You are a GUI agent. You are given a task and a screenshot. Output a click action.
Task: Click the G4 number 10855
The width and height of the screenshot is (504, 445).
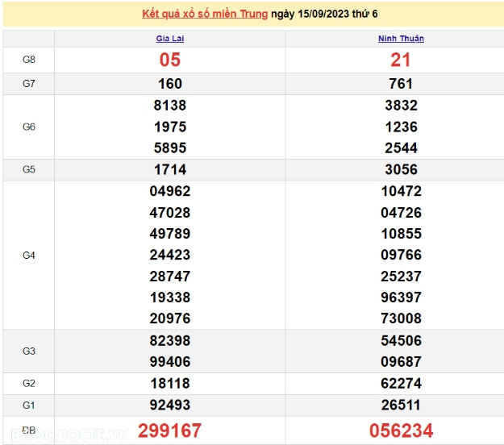401,234
